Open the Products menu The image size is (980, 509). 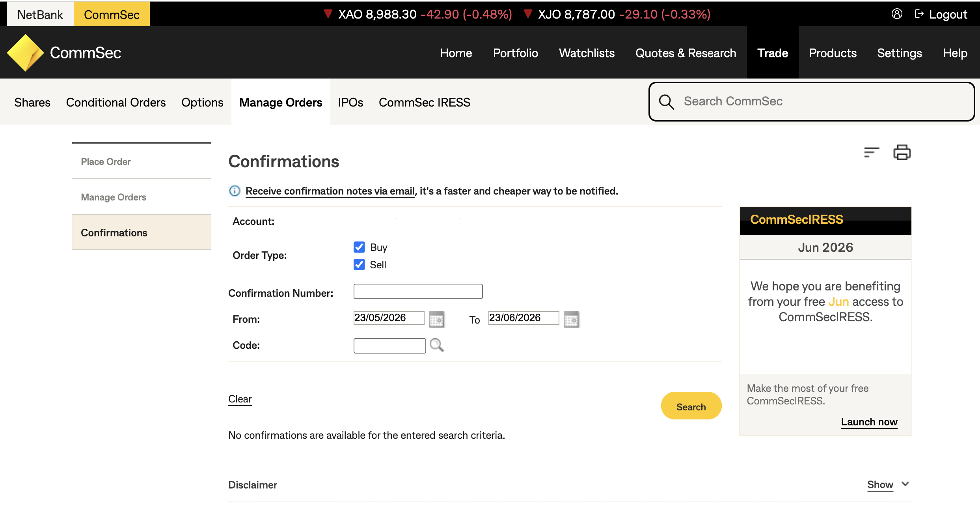(x=833, y=53)
